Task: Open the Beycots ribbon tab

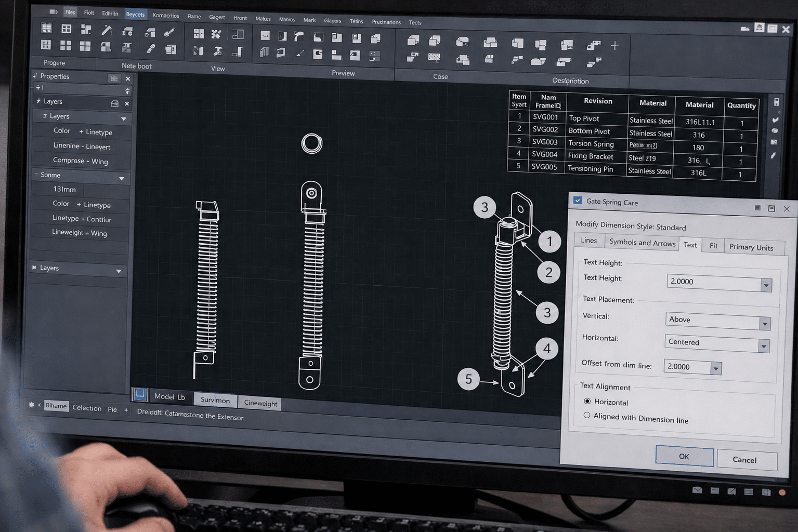Action: pyautogui.click(x=135, y=15)
